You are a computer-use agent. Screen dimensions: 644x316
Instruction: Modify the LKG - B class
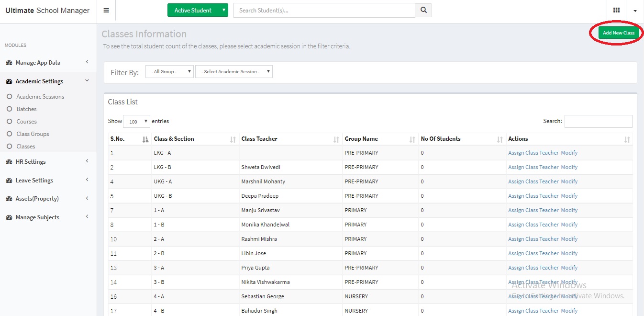click(x=569, y=167)
